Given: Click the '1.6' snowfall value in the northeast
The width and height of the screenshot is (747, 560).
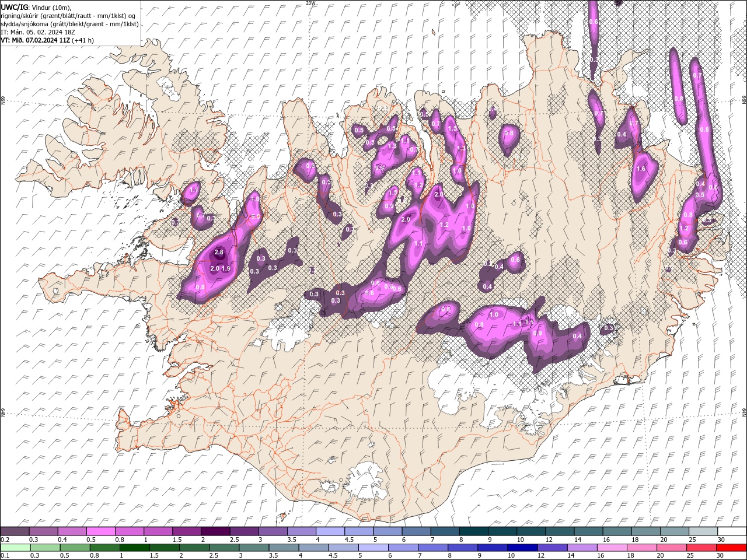Looking at the screenshot, I should [641, 169].
